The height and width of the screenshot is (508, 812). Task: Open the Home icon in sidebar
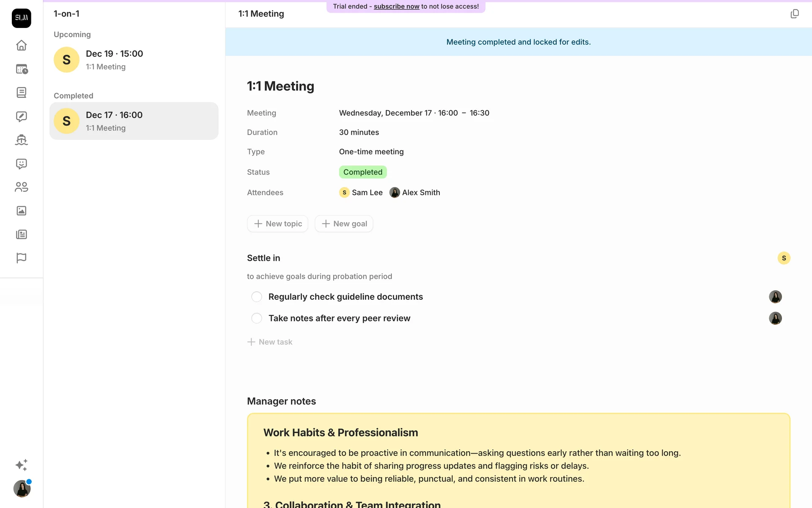21,45
